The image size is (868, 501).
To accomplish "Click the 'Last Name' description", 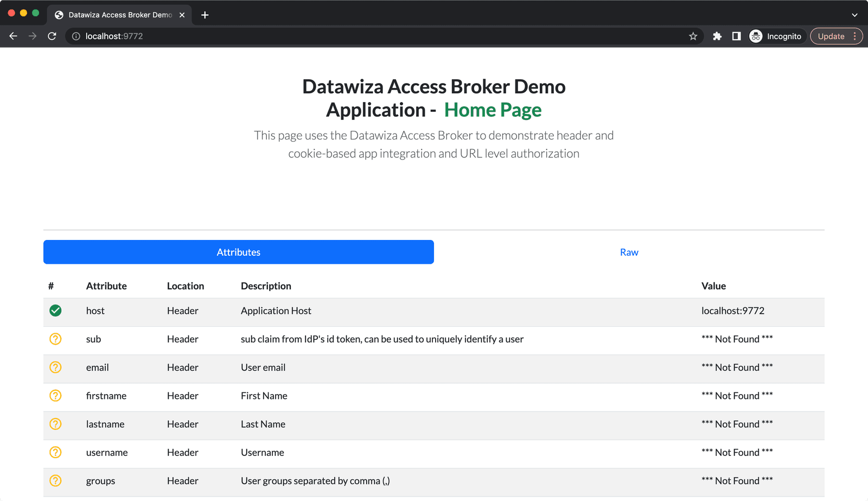I will tap(263, 424).
